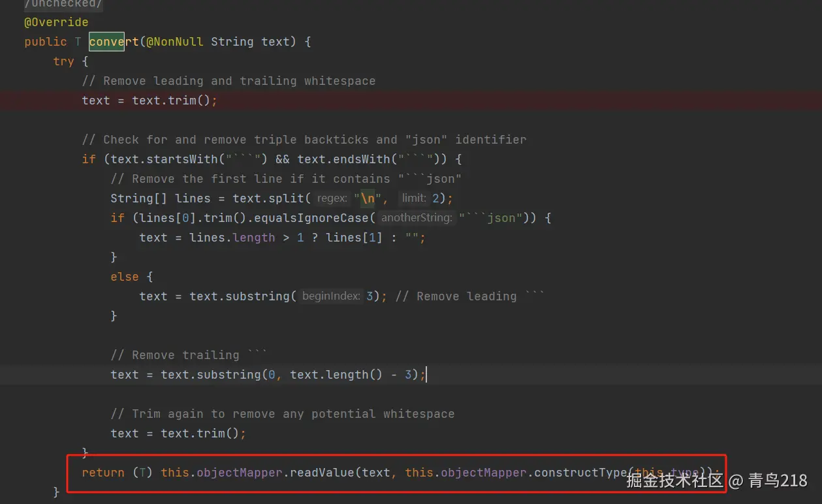Click the 'anotherString:' parameter hint

coord(417,218)
